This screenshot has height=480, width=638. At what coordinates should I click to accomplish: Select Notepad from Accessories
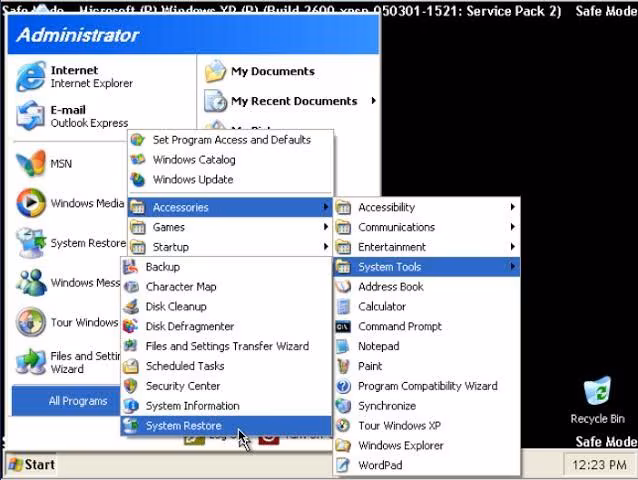[426, 346]
